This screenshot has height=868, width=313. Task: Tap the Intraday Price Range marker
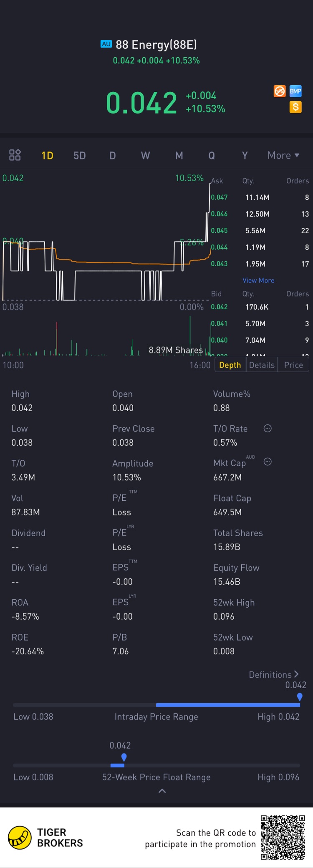(x=300, y=697)
